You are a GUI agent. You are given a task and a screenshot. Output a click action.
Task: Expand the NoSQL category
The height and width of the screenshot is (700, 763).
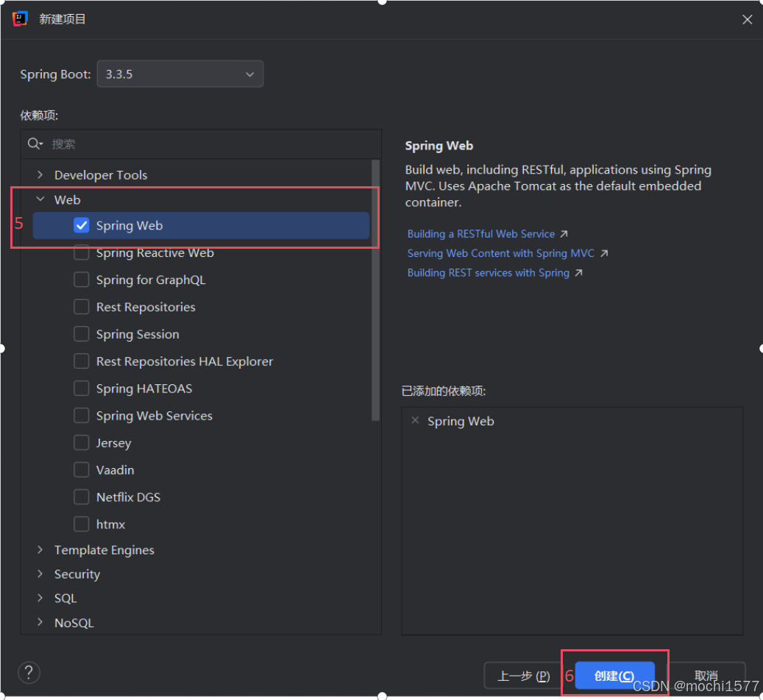[x=40, y=622]
